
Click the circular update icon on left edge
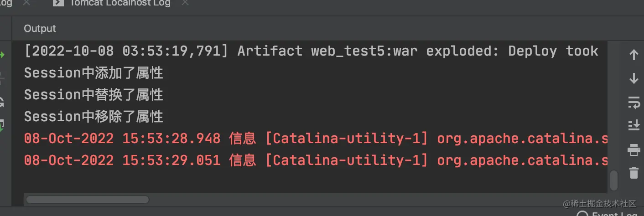click(2, 102)
